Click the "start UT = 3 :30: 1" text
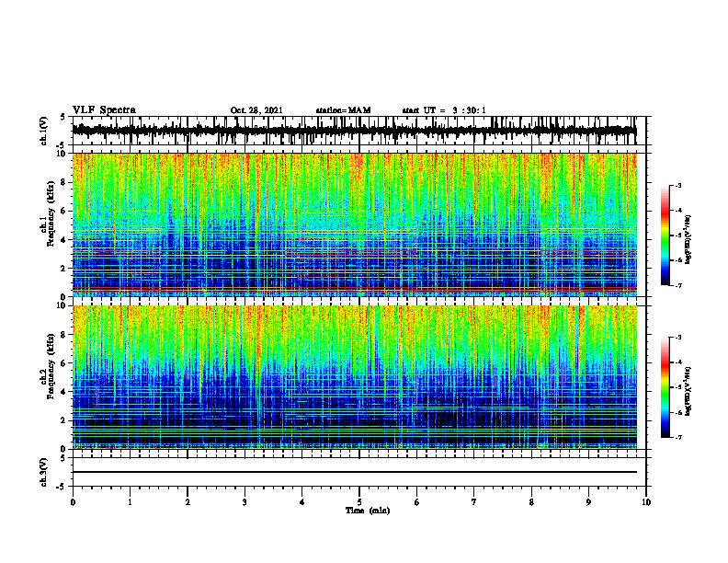Screen dimensions: 728x563 coord(444,110)
